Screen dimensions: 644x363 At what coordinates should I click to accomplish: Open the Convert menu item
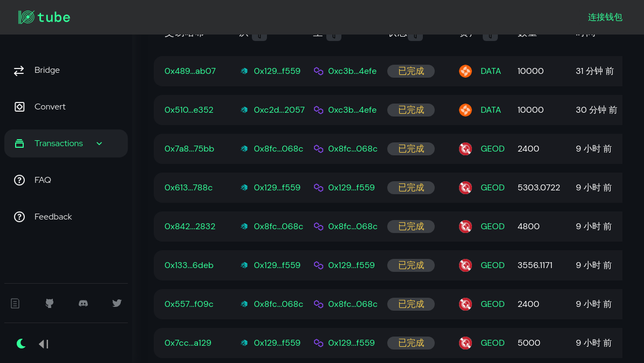point(50,107)
